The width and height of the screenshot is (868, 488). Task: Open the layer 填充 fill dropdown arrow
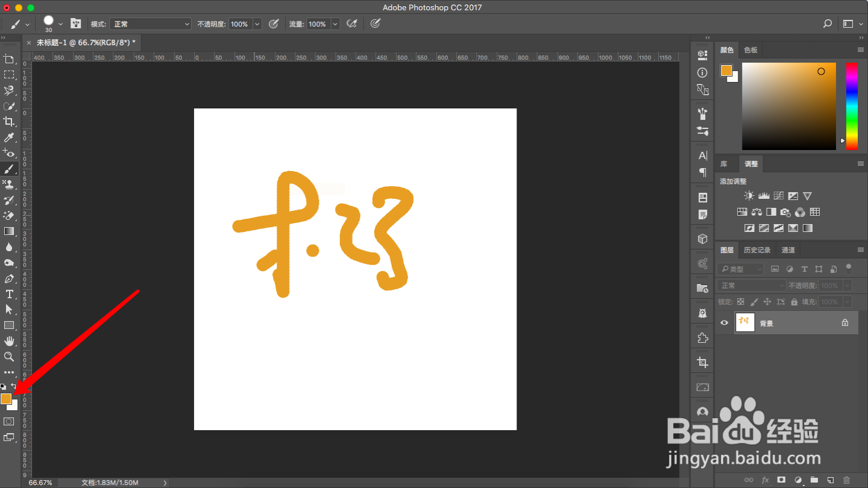click(848, 302)
